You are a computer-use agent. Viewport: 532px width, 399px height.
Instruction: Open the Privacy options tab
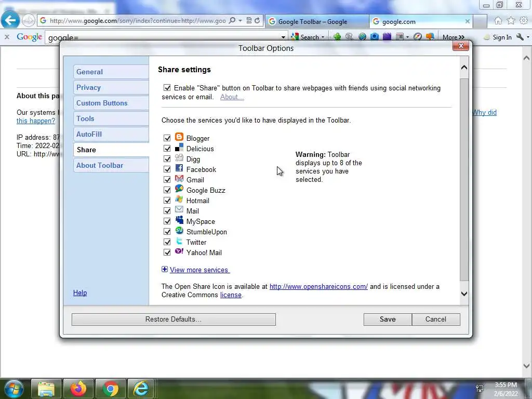[111, 87]
